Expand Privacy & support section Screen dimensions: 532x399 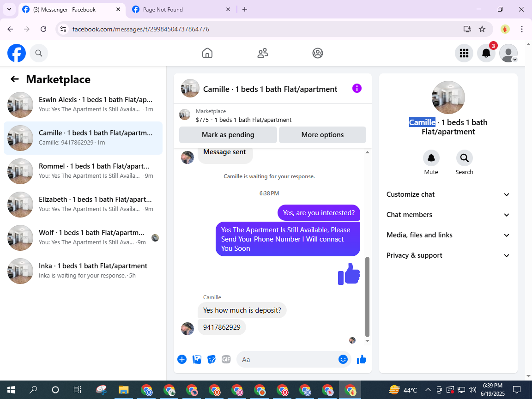[448, 255]
